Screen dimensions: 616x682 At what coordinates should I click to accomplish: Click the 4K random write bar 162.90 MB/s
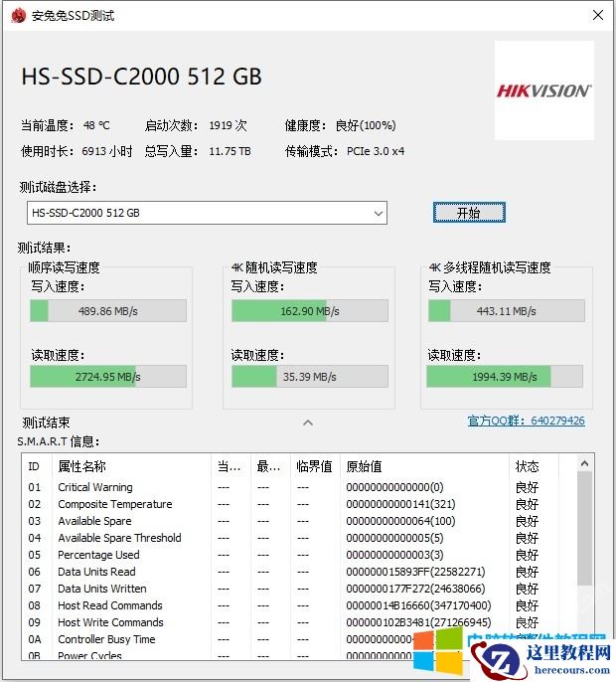(x=310, y=311)
